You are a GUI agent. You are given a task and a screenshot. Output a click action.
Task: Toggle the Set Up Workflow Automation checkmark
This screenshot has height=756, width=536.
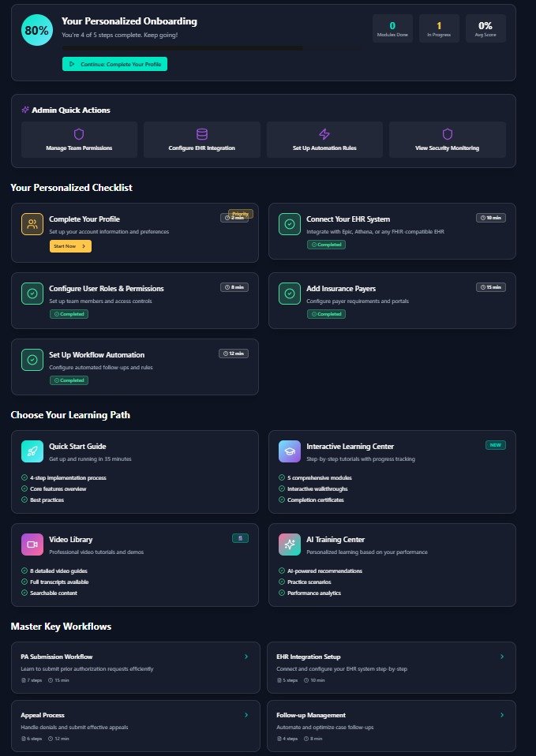[32, 360]
